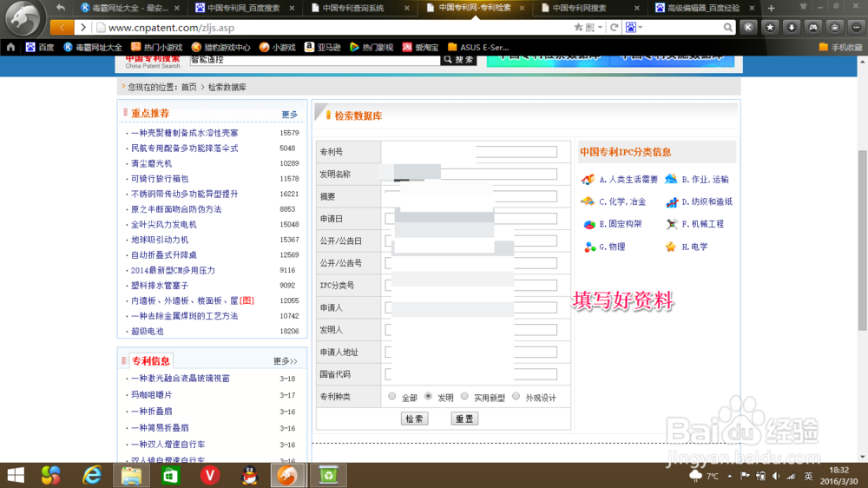Open 玛咖咀嚼片 patent info link
Viewport: 868px width, 488px height.
click(x=152, y=395)
